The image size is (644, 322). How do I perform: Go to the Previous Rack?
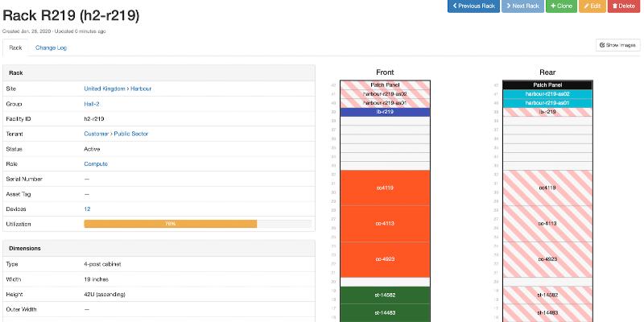[x=473, y=6]
